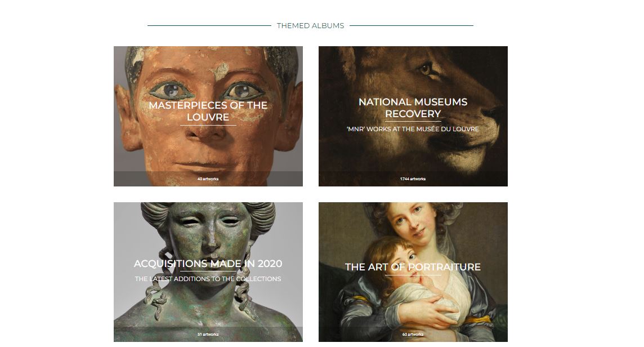The height and width of the screenshot is (347, 644).
Task: Click "'MNR' works at the Musée du Louvre" subtitle
Action: point(413,129)
